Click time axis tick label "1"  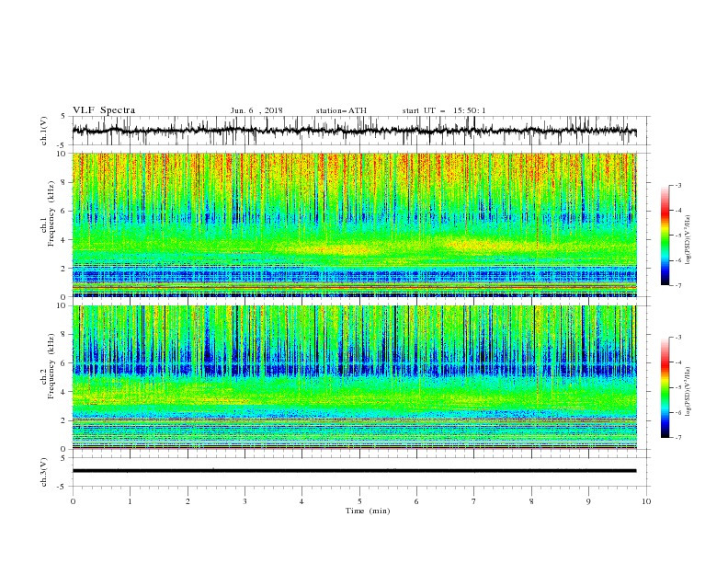coord(130,501)
